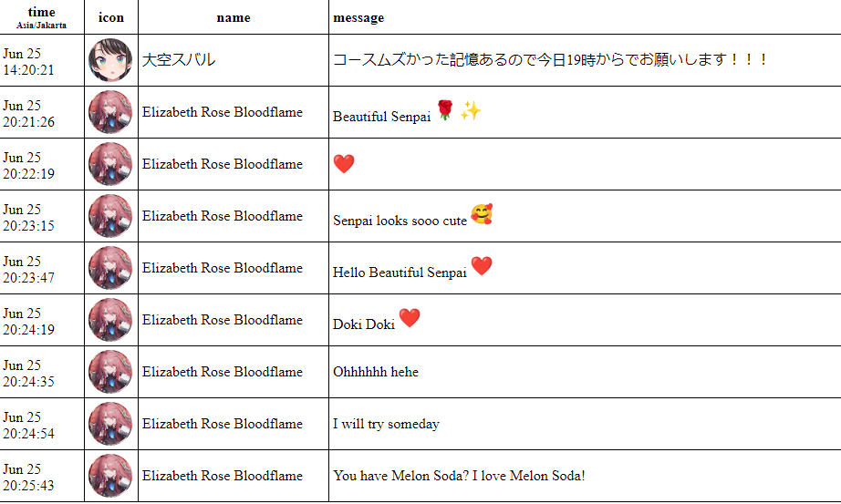This screenshot has height=504, width=841.
Task: Click the Jun 25 14:20:21 timestamp
Action: click(28, 61)
